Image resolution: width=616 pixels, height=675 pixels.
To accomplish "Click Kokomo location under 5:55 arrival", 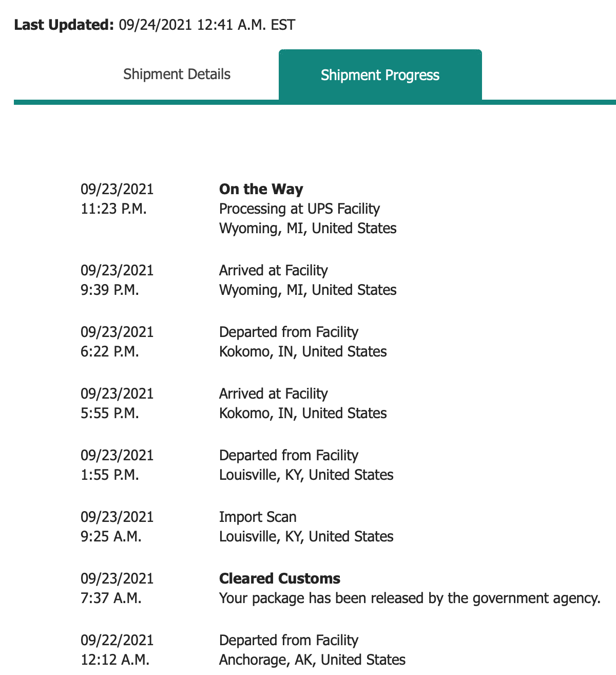I will pyautogui.click(x=303, y=413).
